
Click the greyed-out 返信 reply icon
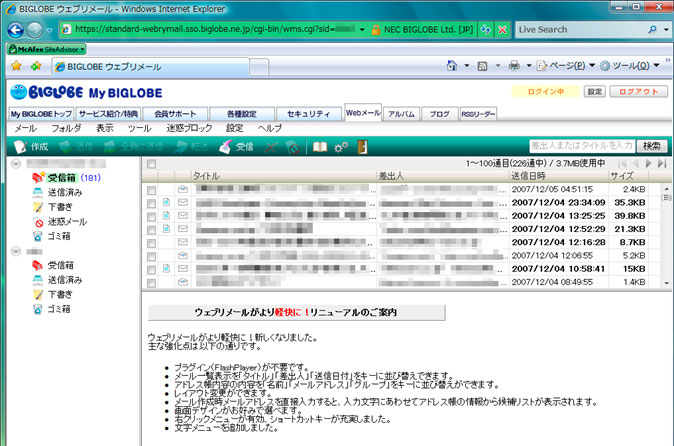point(66,147)
